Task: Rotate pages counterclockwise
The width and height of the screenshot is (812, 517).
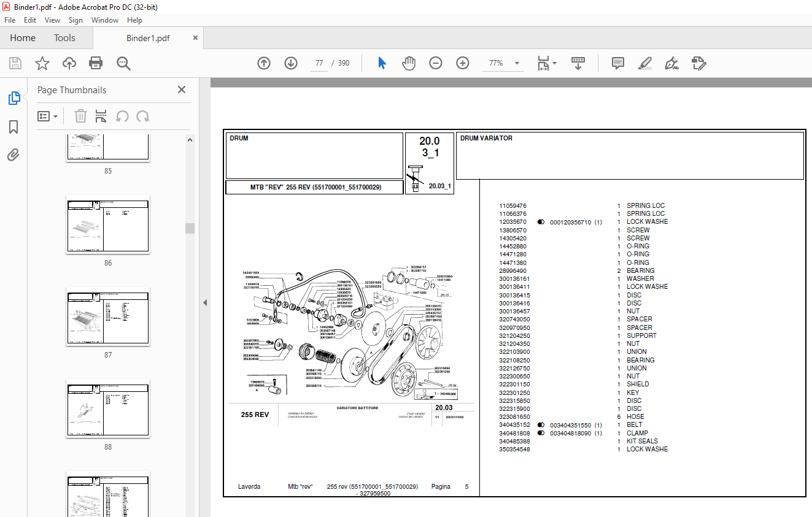Action: [x=122, y=116]
